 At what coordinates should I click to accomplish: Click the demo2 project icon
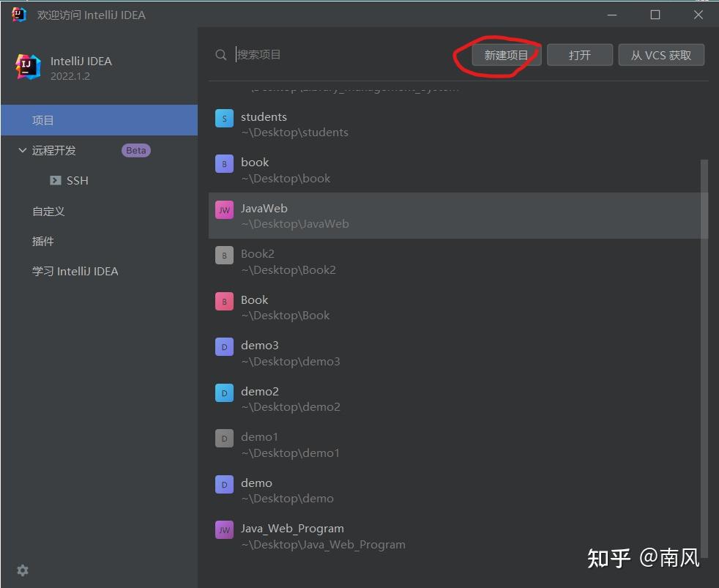click(x=224, y=393)
